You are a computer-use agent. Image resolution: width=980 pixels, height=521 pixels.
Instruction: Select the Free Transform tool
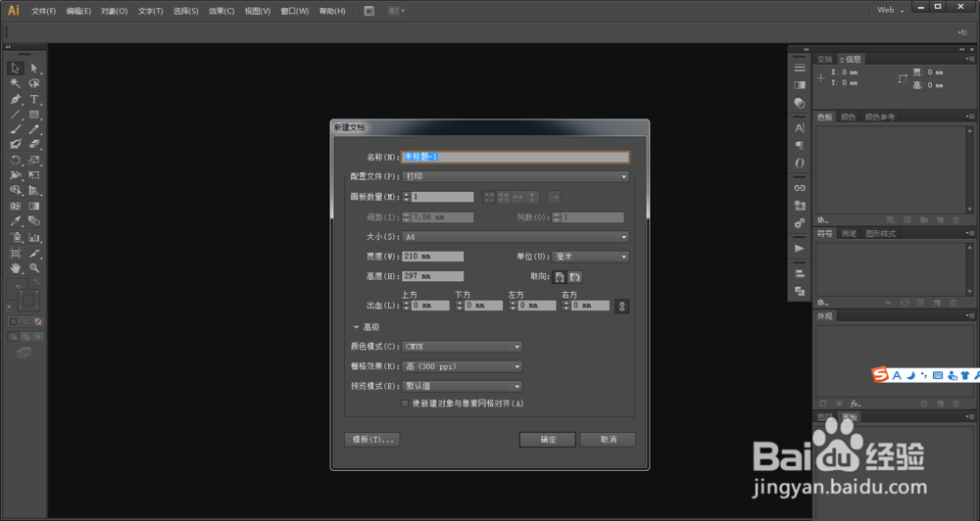(34, 175)
